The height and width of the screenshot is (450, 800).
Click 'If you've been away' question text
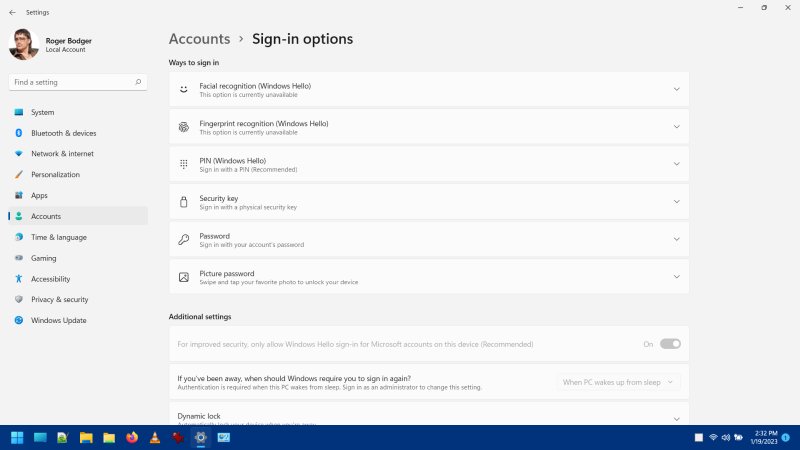tap(294, 378)
